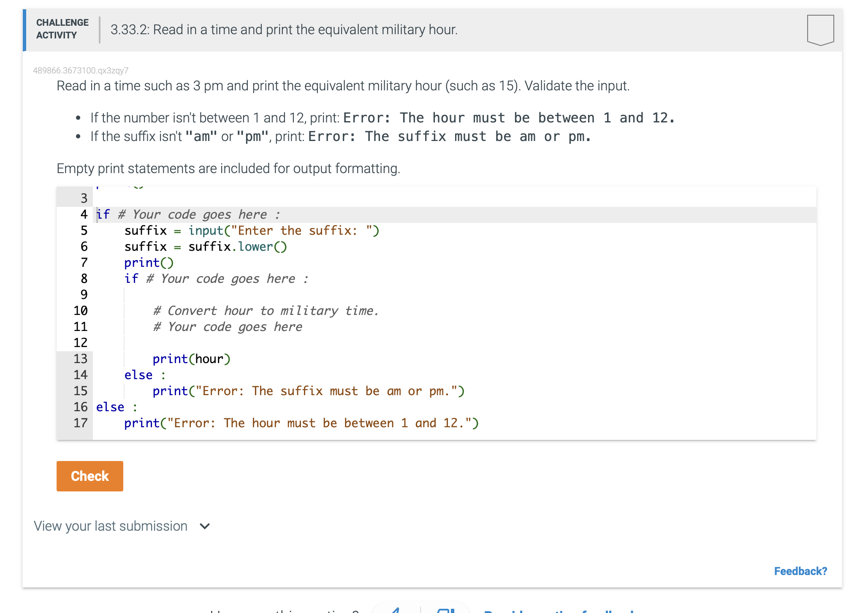The width and height of the screenshot is (868, 613).
Task: Select line number 4 in the gutter
Action: (x=83, y=214)
